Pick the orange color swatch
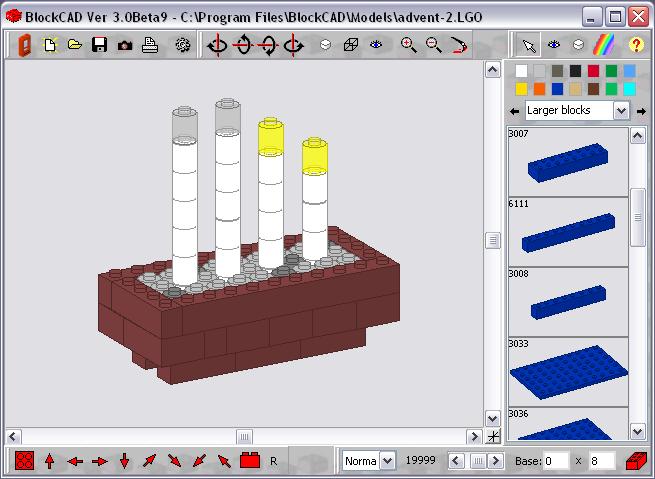 click(539, 89)
